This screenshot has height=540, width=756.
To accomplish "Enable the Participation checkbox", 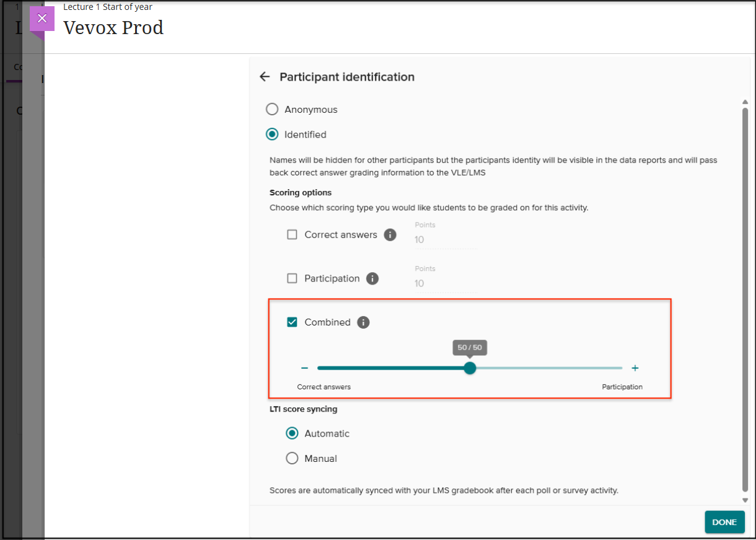I will [x=292, y=278].
